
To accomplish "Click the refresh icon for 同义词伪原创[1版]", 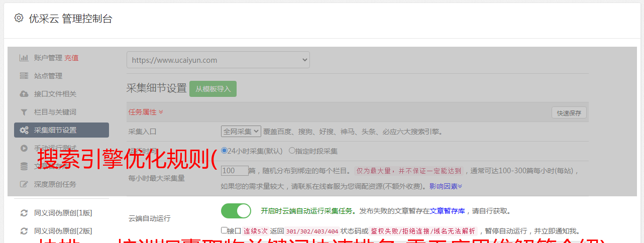I will [x=24, y=213].
